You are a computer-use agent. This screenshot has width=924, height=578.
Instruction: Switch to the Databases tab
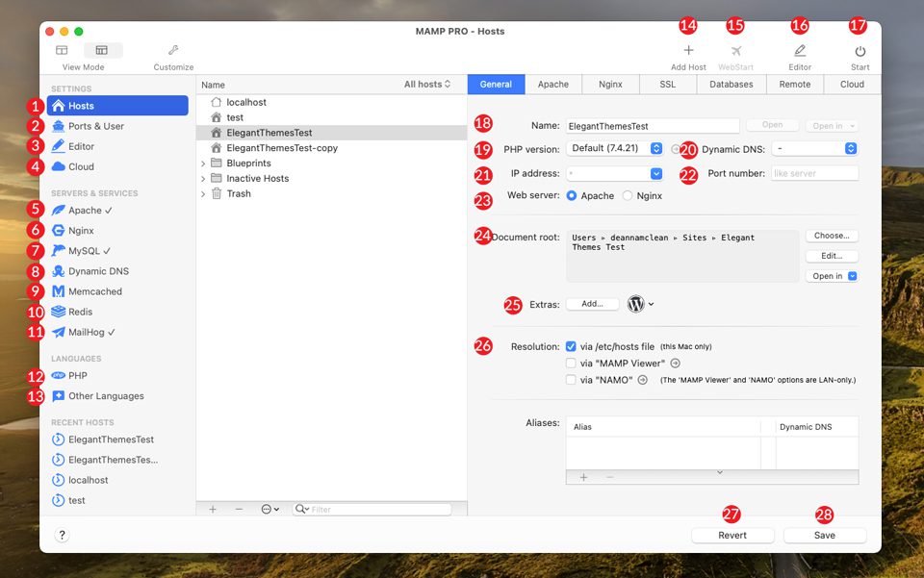tap(731, 85)
